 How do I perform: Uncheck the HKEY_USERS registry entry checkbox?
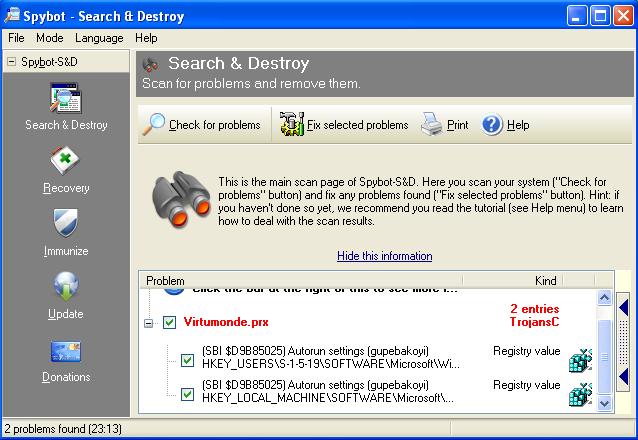187,360
